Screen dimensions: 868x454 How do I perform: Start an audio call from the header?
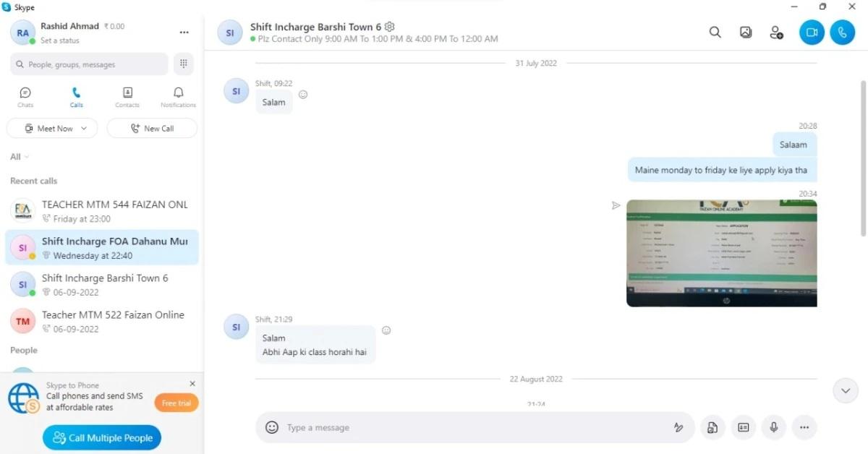[x=842, y=33]
